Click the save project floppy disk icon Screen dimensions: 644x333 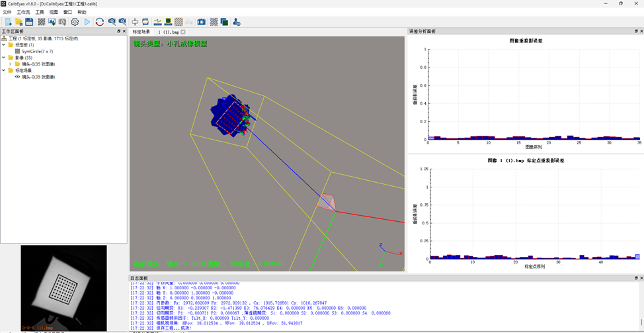(x=29, y=22)
